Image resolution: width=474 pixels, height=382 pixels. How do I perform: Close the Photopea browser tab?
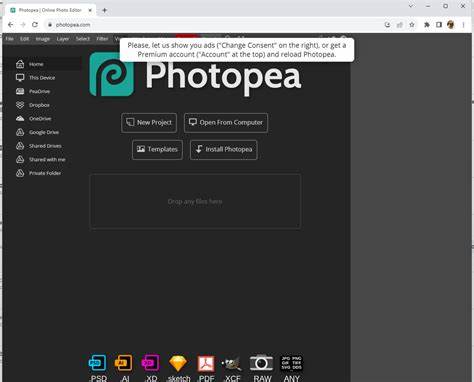[x=90, y=10]
